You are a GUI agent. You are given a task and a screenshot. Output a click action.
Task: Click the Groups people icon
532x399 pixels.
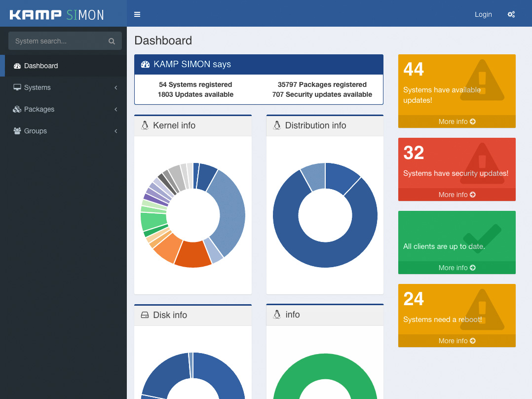[17, 131]
